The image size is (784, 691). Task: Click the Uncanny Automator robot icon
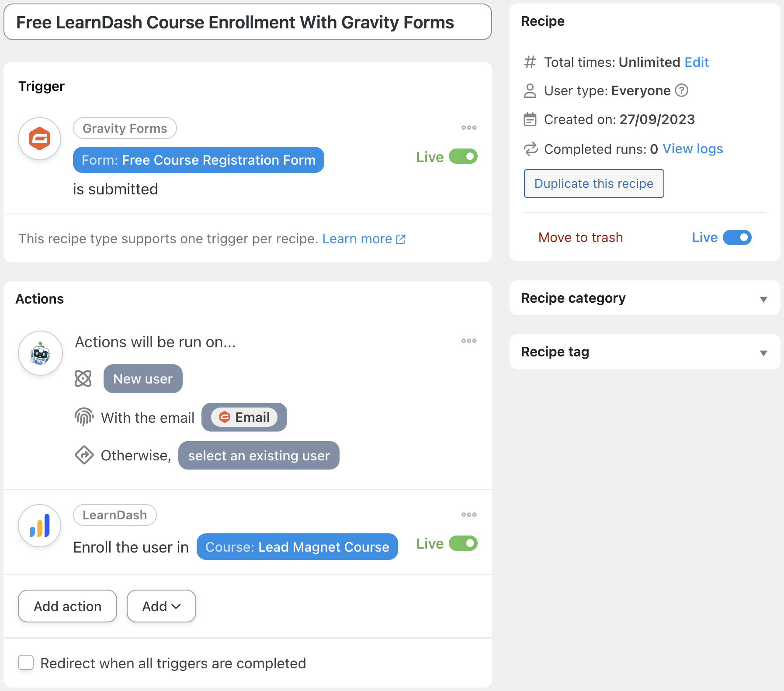click(40, 353)
